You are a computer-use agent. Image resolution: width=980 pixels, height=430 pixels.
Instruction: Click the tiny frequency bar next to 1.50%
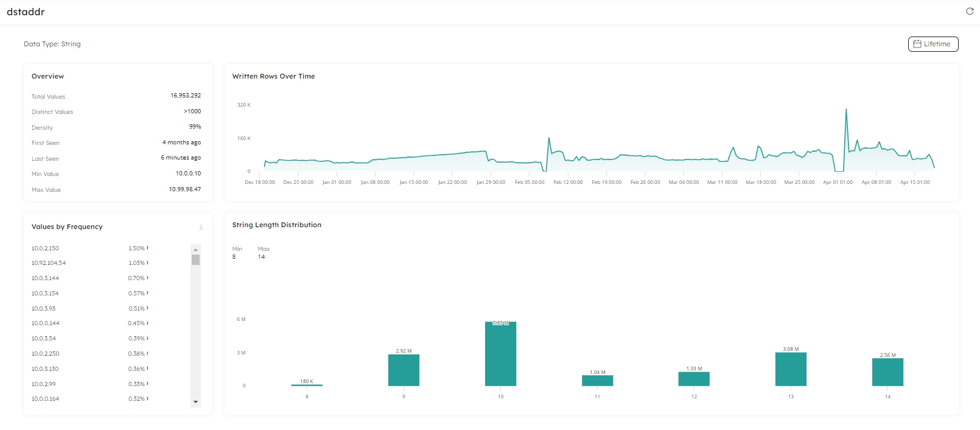tap(148, 248)
